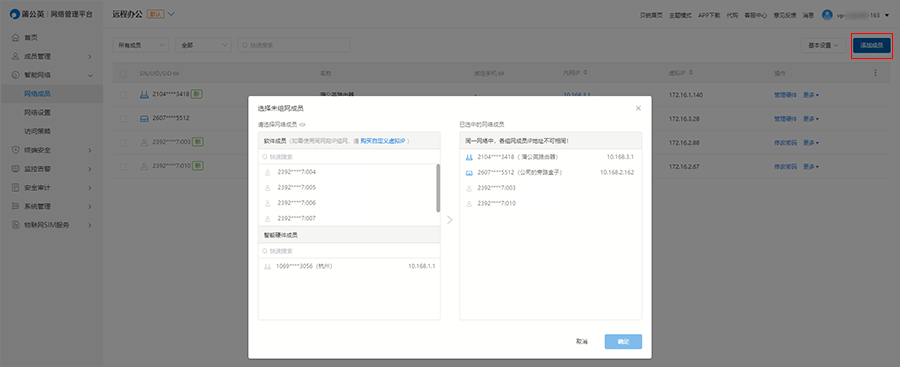Click the eye icon next to the SN/UID/SID header
The image size is (900, 367).
pyautogui.click(x=177, y=74)
